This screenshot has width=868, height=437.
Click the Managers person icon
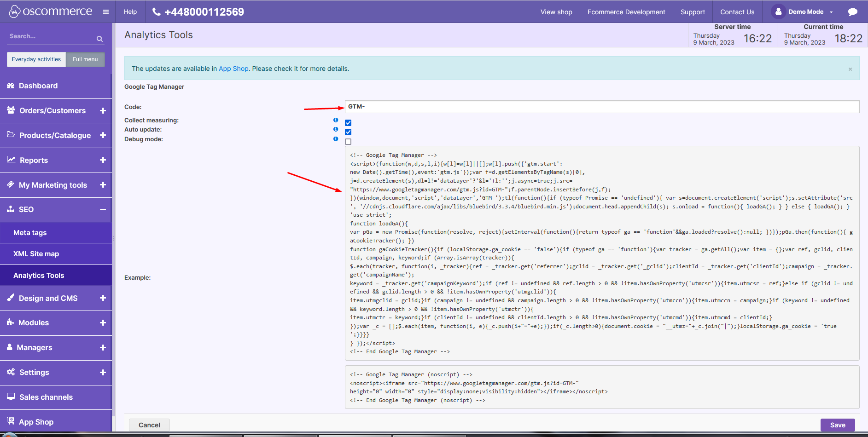point(10,347)
